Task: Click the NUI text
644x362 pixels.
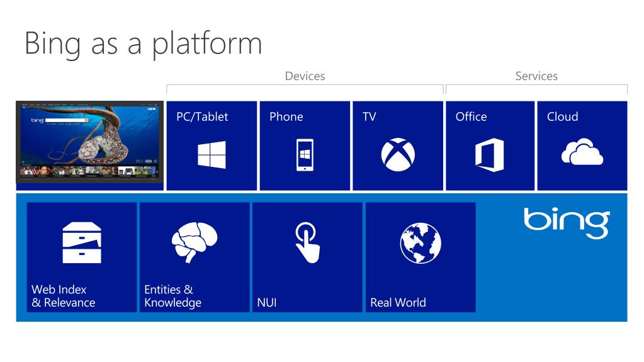Action: (x=267, y=303)
